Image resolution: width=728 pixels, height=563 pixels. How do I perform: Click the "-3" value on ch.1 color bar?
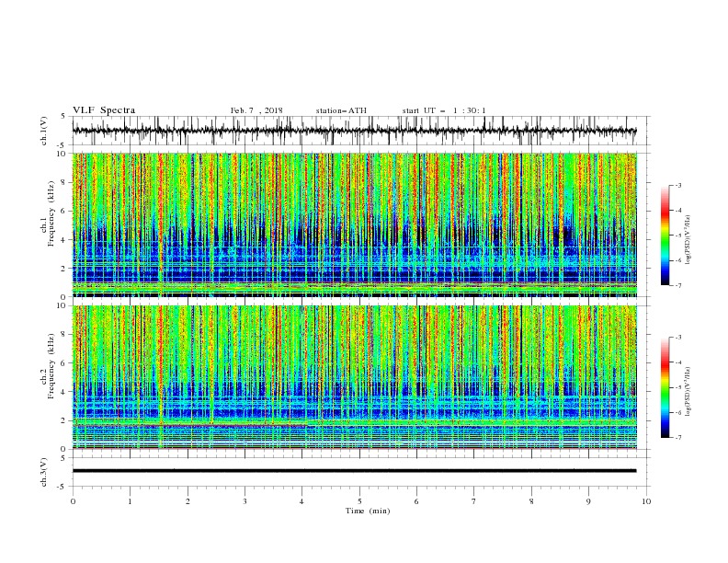coord(678,185)
